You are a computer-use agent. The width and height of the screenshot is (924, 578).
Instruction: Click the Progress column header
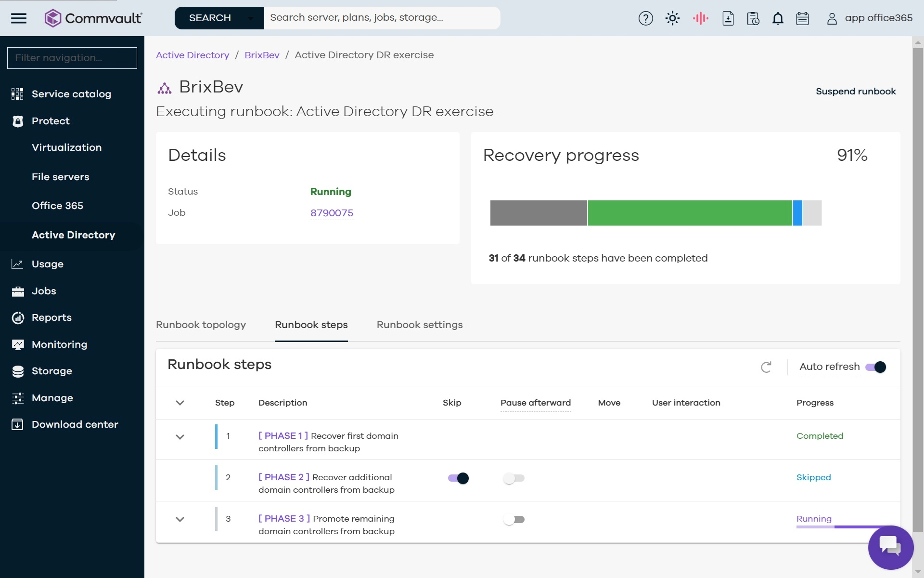[x=815, y=403]
